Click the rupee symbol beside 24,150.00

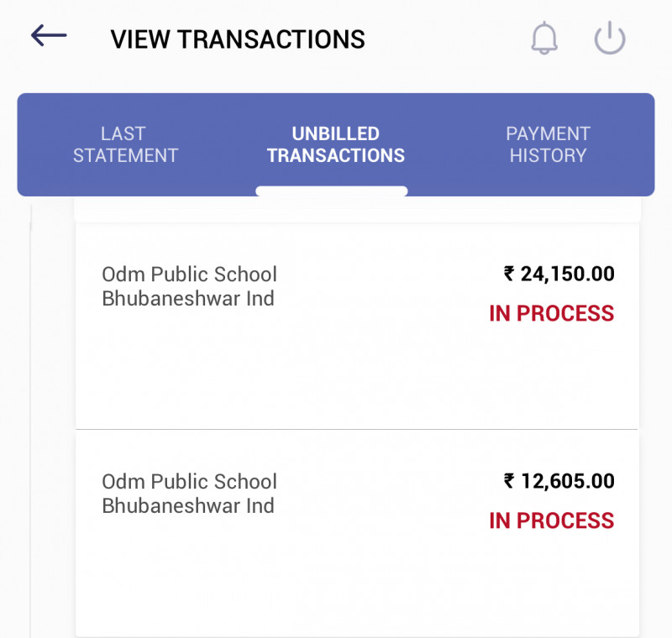tap(509, 274)
